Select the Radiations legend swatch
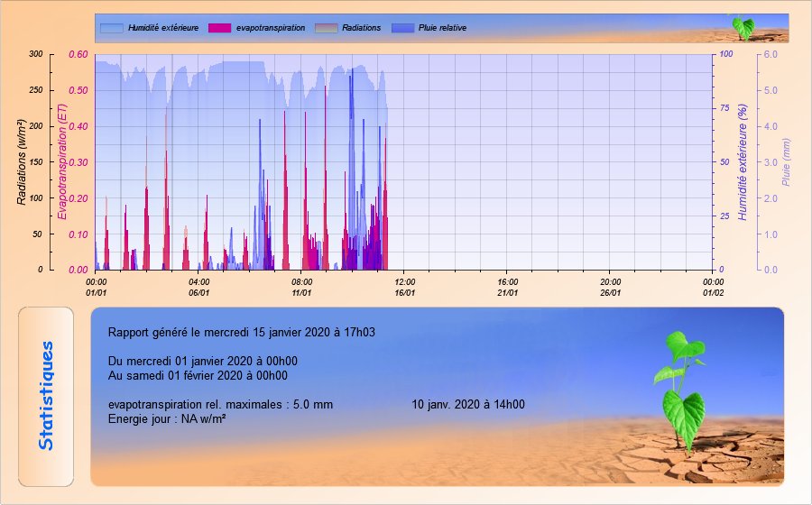 [x=326, y=28]
